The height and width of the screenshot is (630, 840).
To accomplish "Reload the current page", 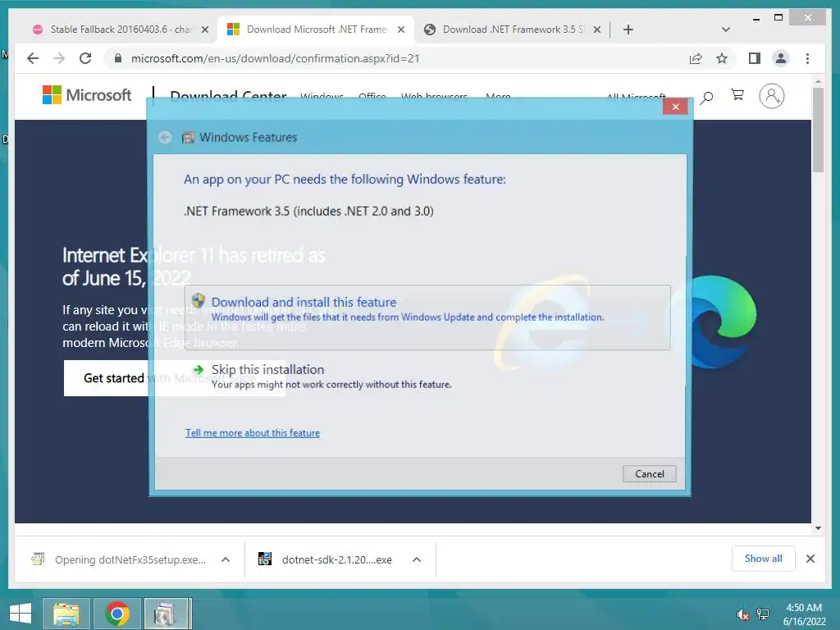I will point(85,58).
